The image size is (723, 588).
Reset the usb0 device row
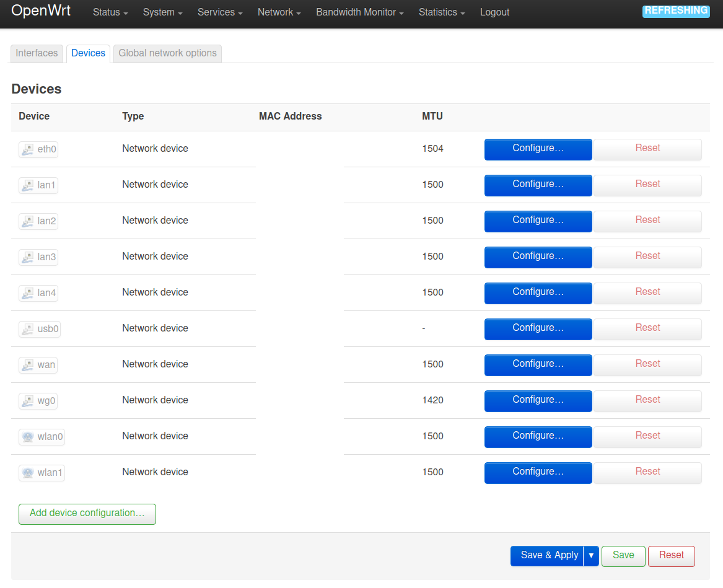(x=648, y=329)
